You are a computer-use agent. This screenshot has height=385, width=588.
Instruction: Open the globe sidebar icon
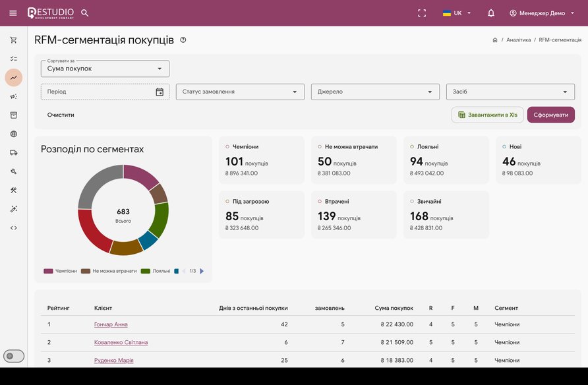point(14,134)
